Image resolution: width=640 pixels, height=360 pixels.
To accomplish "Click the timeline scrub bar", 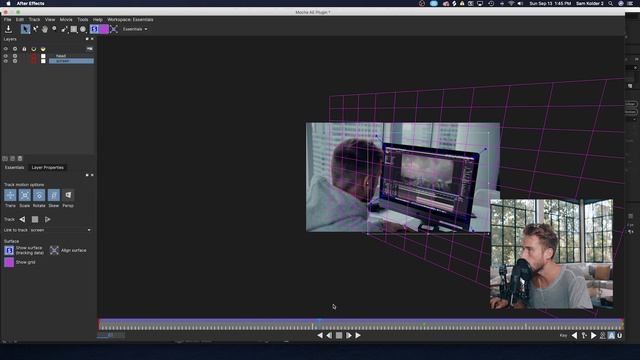I will 361,325.
